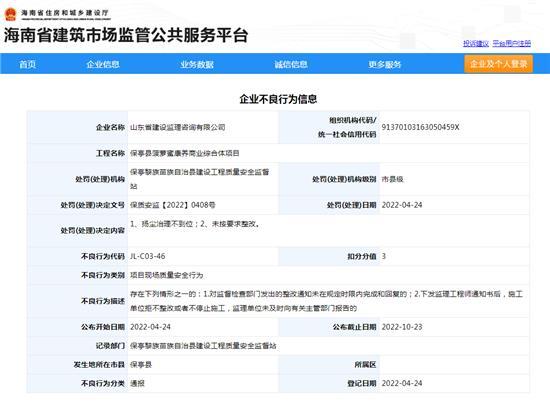Image resolution: width=550 pixels, height=407 pixels.
Task: Select decision number 保质安监【2022】0408号
Action: pos(173,205)
